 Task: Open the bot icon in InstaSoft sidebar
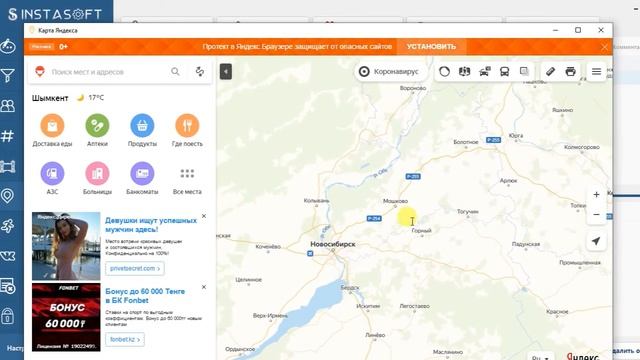click(8, 46)
